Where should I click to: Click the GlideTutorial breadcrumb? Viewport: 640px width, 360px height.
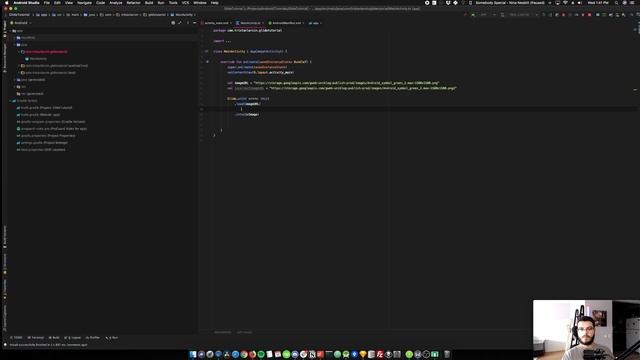tap(19, 15)
